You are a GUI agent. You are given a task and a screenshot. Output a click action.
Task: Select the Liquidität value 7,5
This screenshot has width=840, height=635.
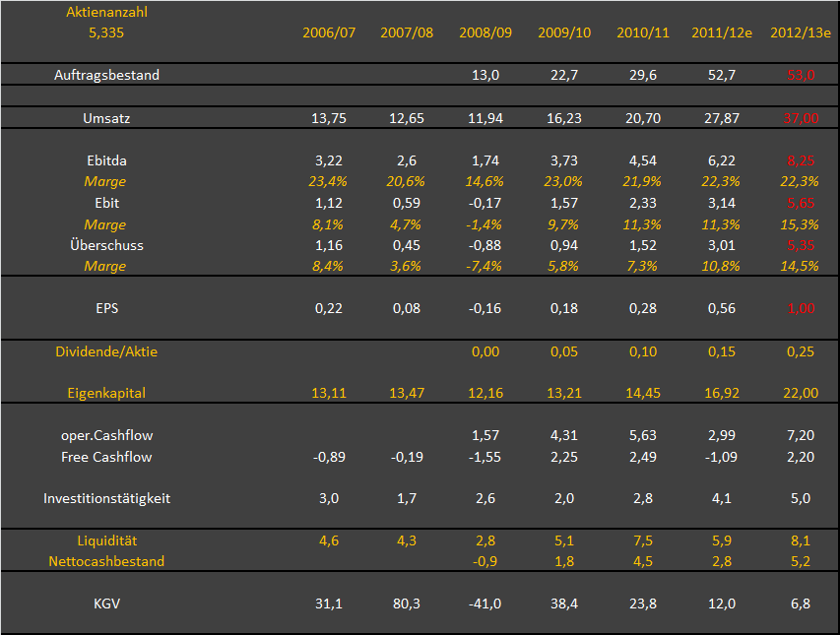coord(643,540)
